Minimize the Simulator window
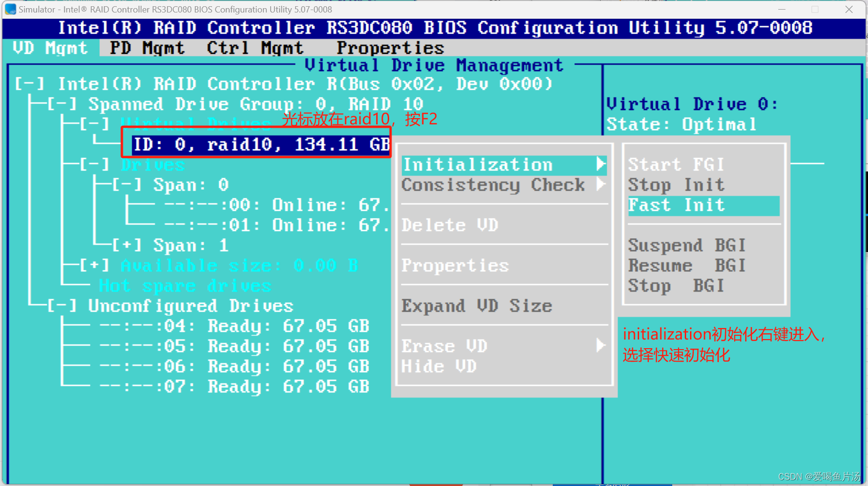The height and width of the screenshot is (486, 868). click(x=782, y=9)
